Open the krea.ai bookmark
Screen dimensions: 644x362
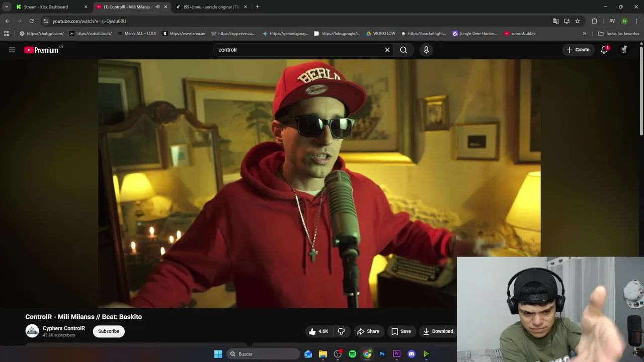184,34
